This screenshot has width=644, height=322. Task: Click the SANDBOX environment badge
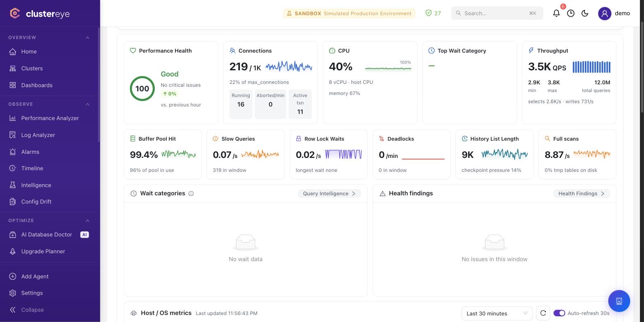coord(349,13)
